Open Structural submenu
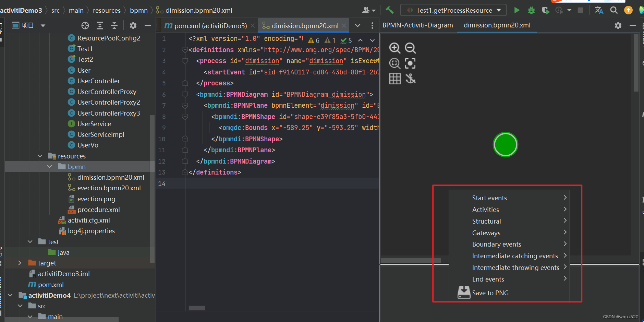Image resolution: width=644 pixels, height=322 pixels. click(509, 221)
